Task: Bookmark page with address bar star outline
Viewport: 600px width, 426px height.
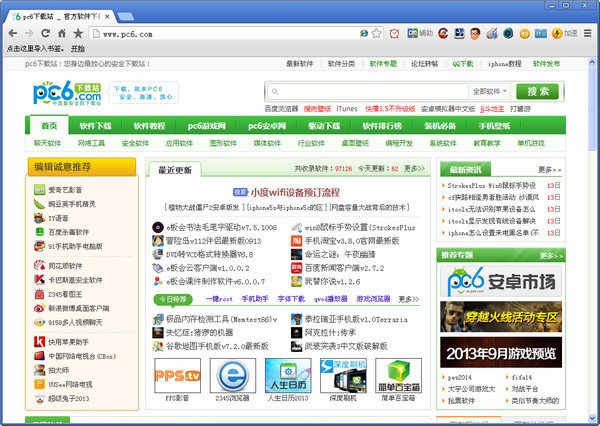Action: [x=377, y=34]
